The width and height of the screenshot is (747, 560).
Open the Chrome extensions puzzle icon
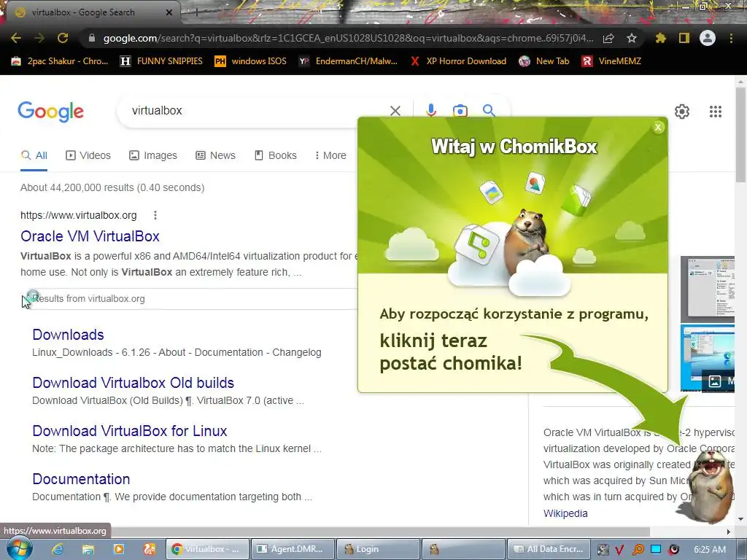(661, 38)
